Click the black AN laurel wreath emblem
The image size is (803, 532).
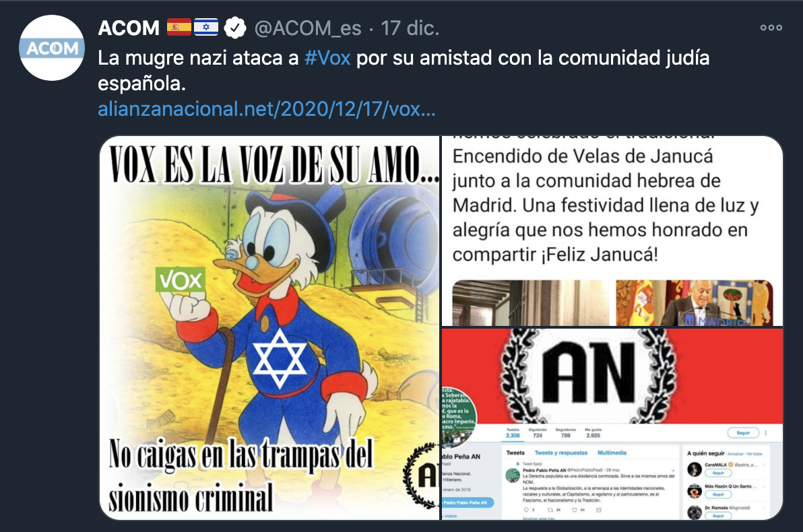(x=588, y=376)
